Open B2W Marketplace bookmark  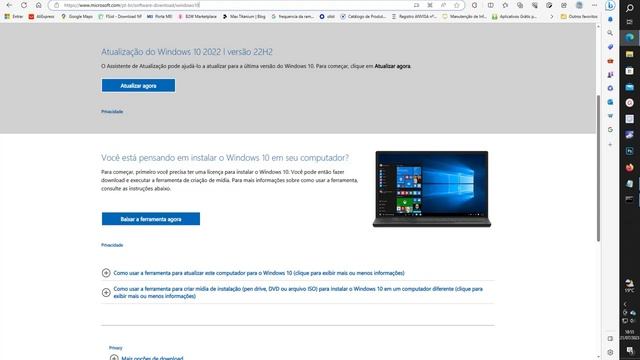pyautogui.click(x=197, y=17)
